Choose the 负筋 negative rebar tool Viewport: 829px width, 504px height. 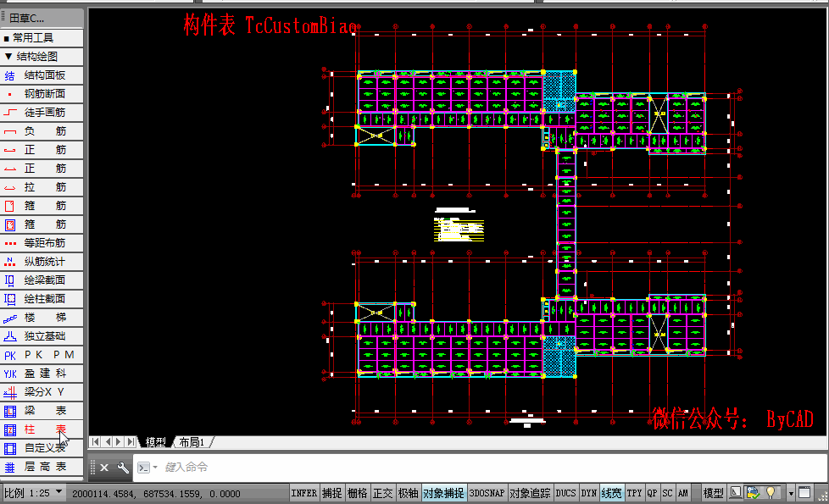(x=42, y=131)
